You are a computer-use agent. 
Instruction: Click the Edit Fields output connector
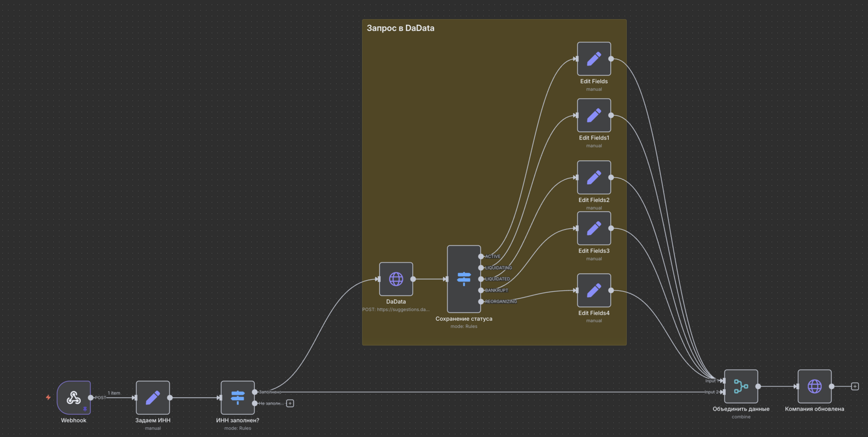coord(611,59)
